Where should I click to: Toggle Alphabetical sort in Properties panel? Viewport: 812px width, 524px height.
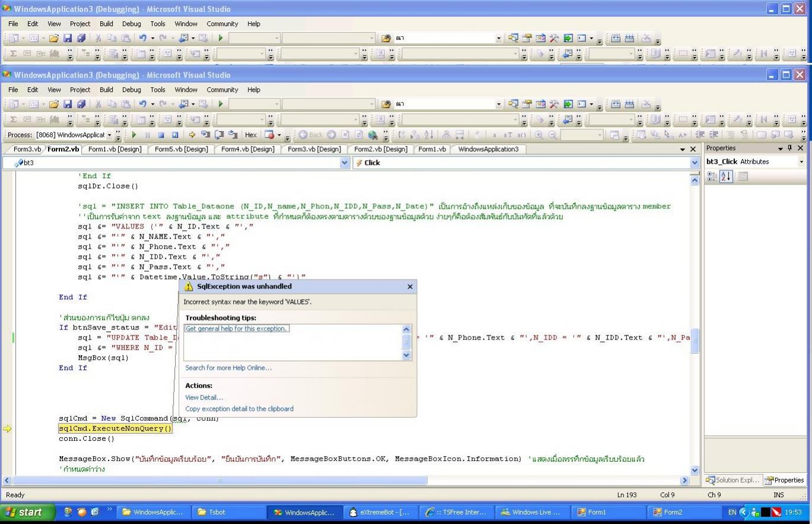click(x=726, y=176)
